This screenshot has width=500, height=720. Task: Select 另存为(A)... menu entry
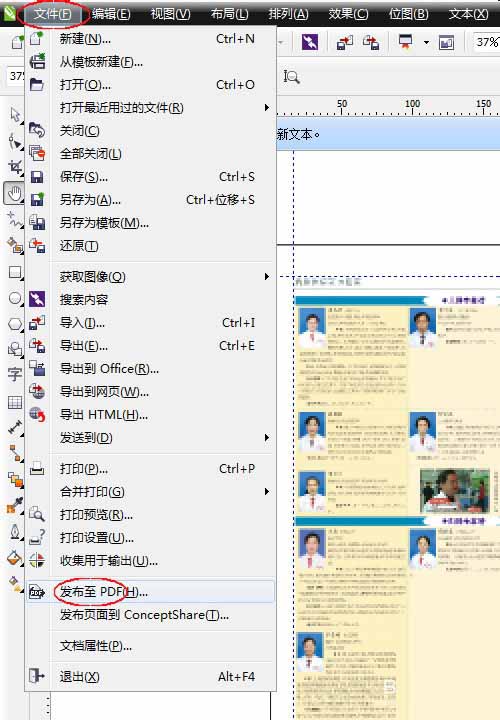(151, 199)
